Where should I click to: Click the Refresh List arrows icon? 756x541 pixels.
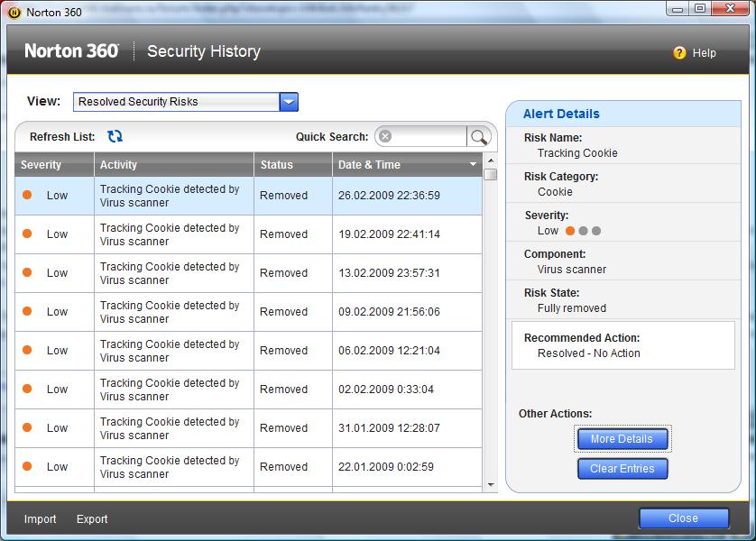pos(115,136)
